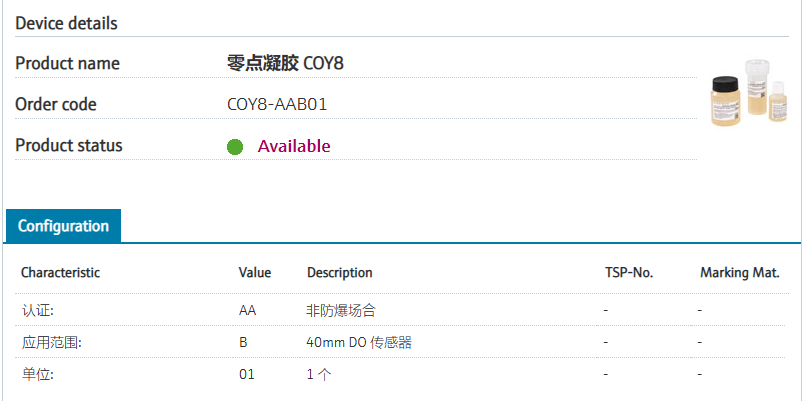
Task: Click the 40mm DO 传感器 description
Action: (x=359, y=342)
